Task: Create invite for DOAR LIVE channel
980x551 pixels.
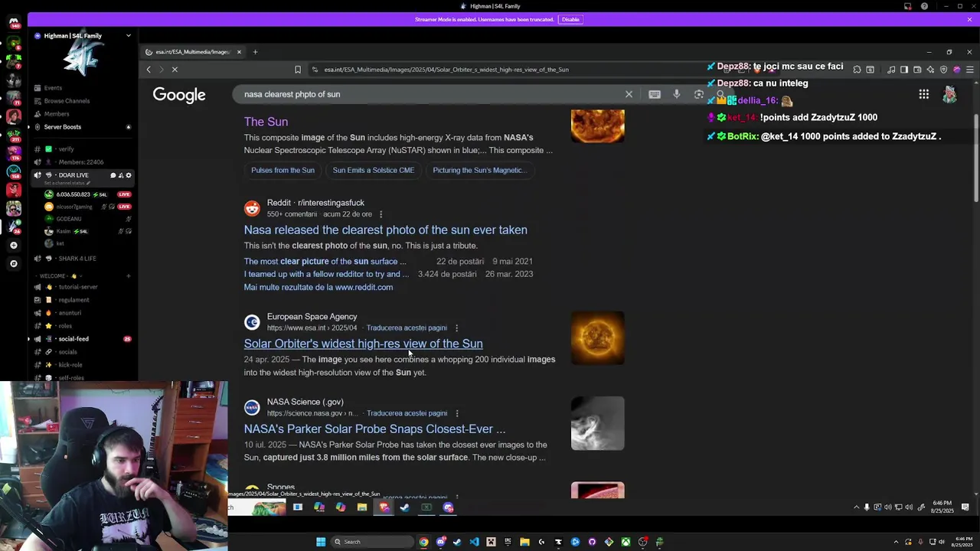Action: 120,175
